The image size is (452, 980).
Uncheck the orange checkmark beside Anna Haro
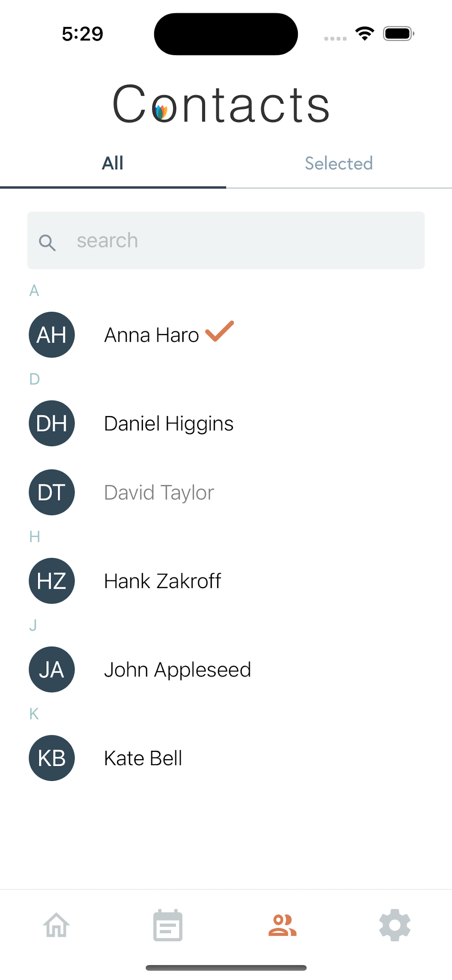(220, 331)
